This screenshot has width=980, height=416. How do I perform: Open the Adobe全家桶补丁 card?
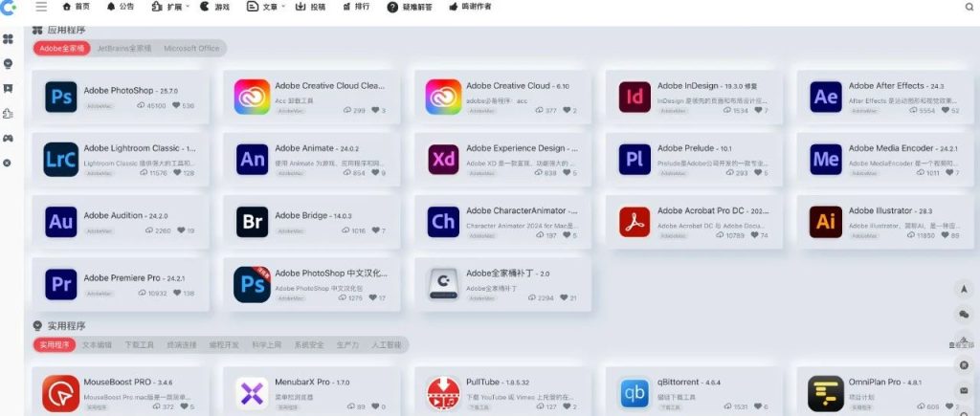click(502, 284)
